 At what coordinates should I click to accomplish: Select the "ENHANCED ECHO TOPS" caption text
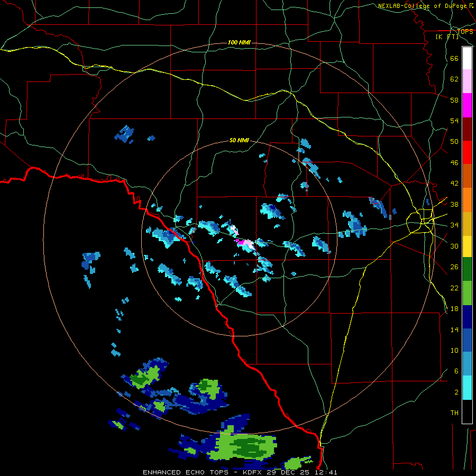click(185, 472)
